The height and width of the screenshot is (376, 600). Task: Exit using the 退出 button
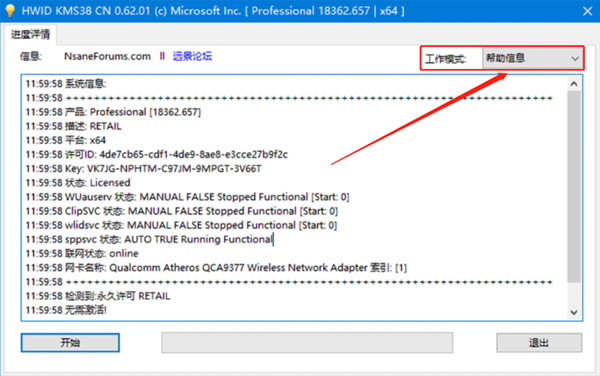click(x=539, y=342)
